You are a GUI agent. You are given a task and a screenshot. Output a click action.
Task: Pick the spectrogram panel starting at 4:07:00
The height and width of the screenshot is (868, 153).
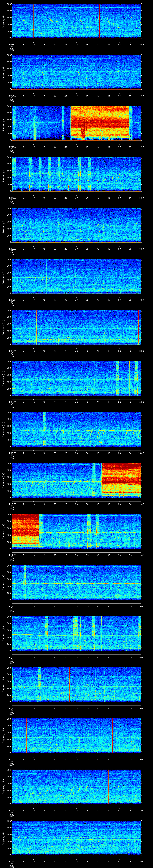[77, 327]
